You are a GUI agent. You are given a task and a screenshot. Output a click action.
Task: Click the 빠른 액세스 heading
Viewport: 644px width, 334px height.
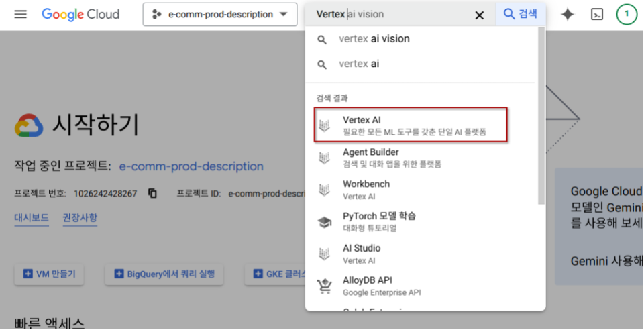tap(49, 323)
